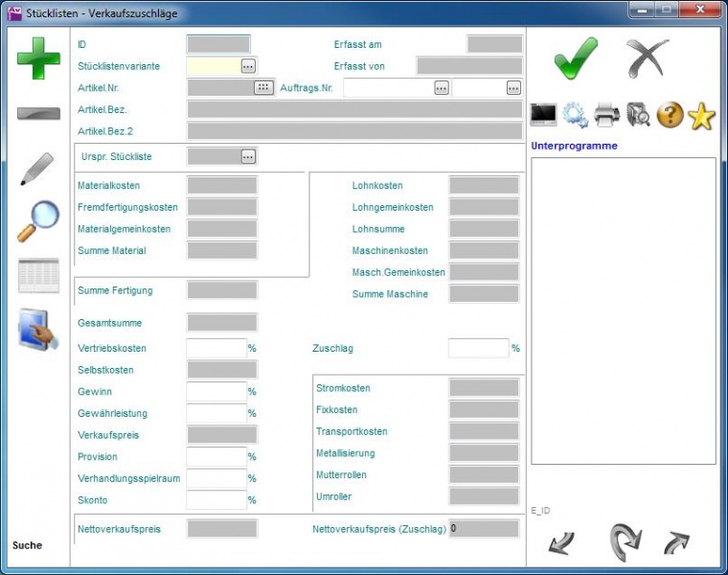This screenshot has height=575, width=728.
Task: Click the Skonto percentage input field
Action: point(216,500)
